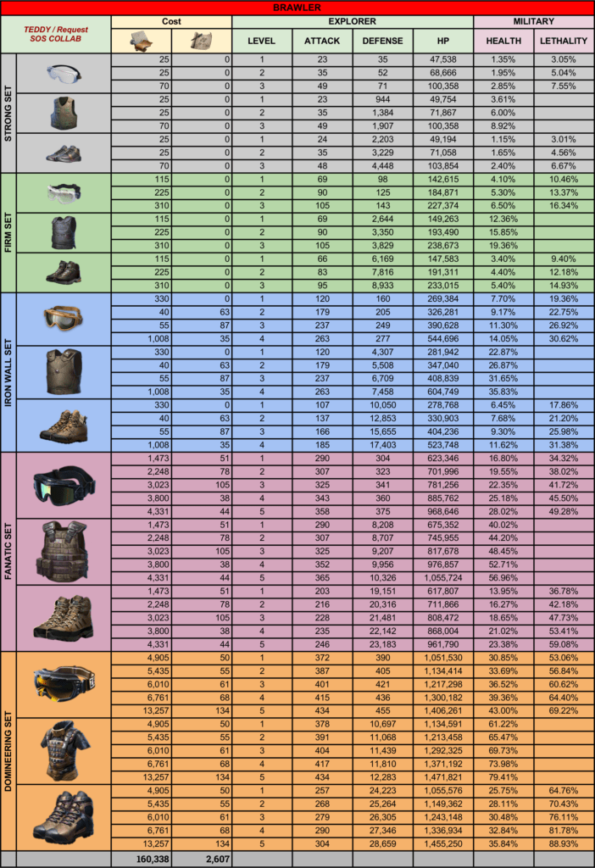The width and height of the screenshot is (595, 868).
Task: Click the second cost material icon in header
Action: click(201, 40)
